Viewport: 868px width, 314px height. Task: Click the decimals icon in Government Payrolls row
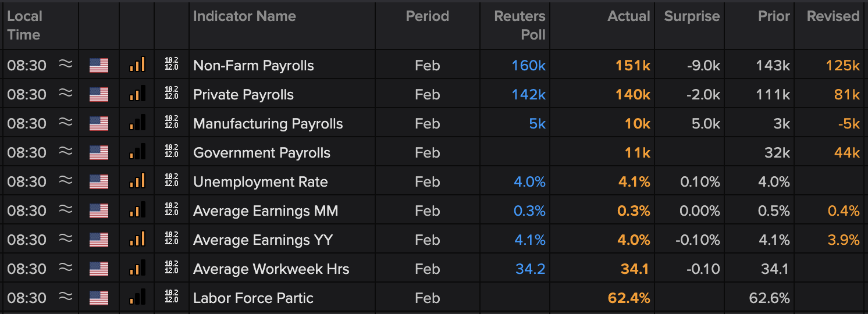pos(172,152)
